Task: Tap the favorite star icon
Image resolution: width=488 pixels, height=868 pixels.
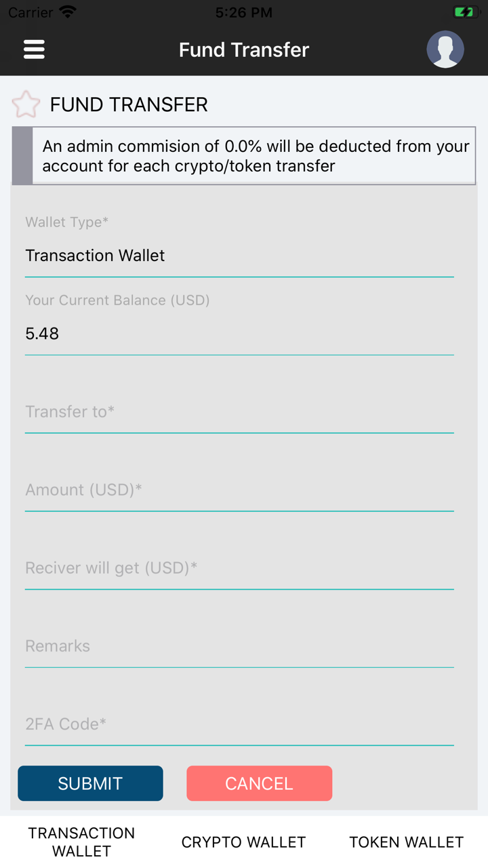Action: pos(26,104)
